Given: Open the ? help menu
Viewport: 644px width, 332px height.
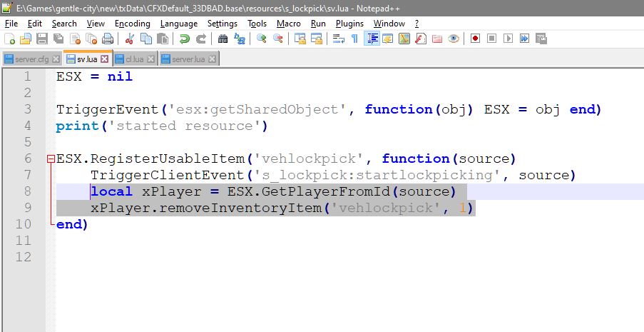Looking at the screenshot, I should click(417, 24).
